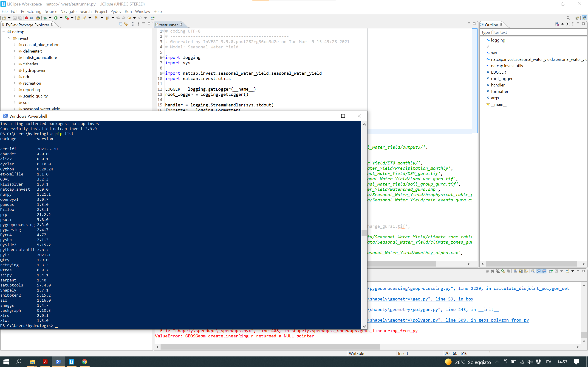
Task: Collapse the invest project tree
Action: (9, 38)
